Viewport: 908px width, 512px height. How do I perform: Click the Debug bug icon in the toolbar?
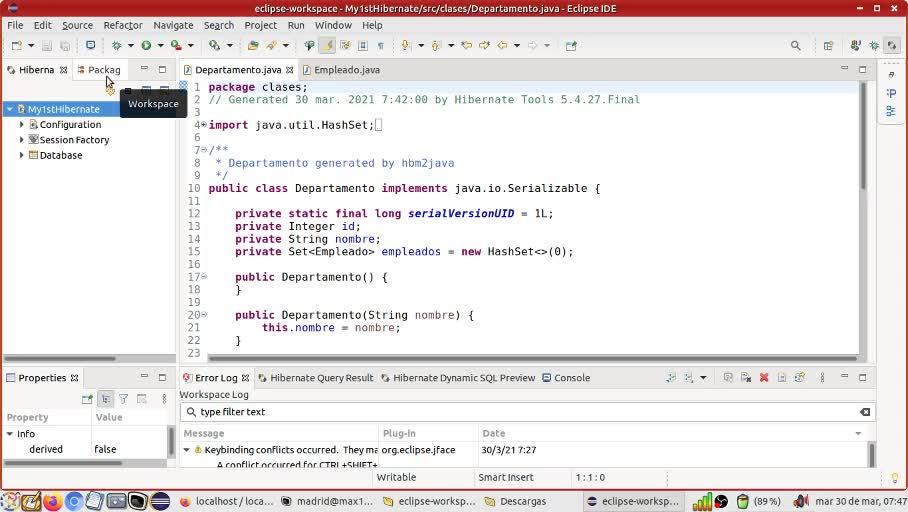pyautogui.click(x=116, y=45)
